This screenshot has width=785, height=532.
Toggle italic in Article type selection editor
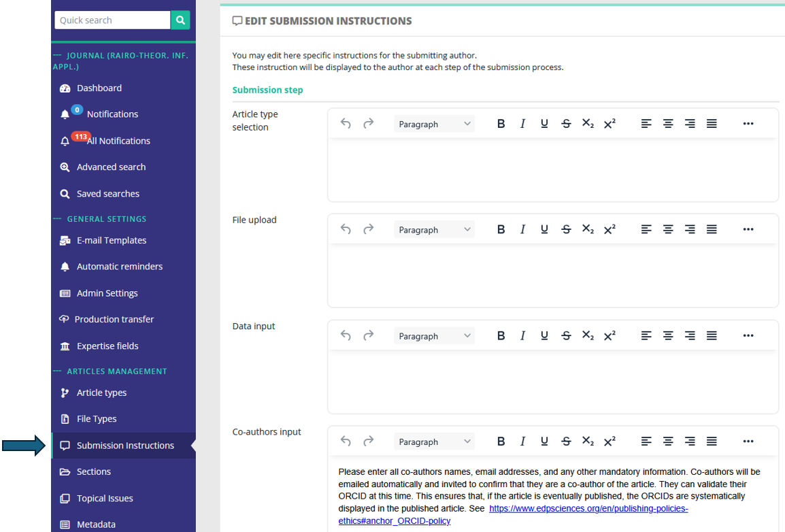click(522, 124)
